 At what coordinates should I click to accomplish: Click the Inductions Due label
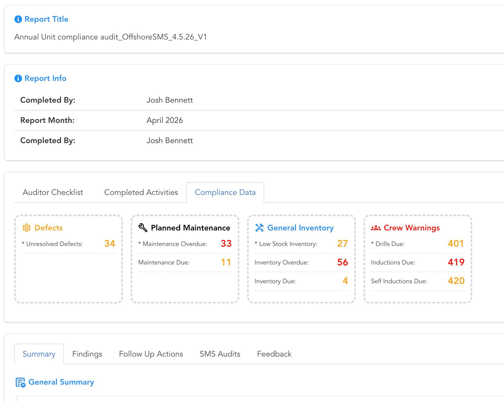tap(393, 263)
